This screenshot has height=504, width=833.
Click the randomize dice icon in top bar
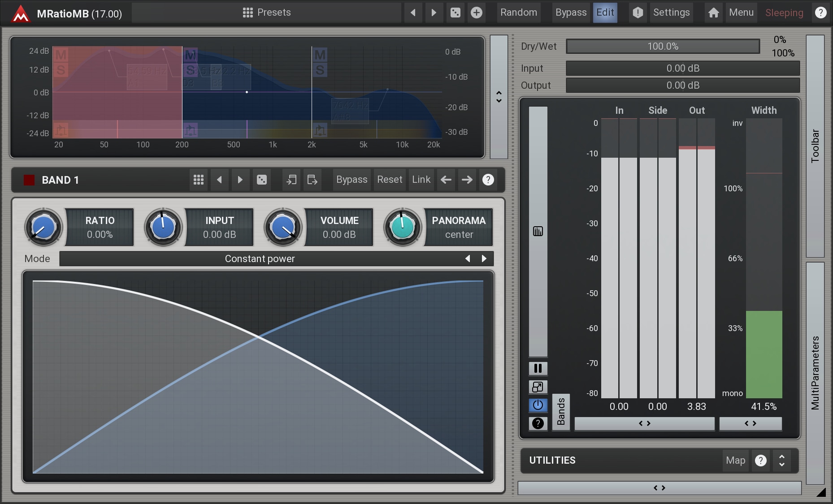point(455,13)
